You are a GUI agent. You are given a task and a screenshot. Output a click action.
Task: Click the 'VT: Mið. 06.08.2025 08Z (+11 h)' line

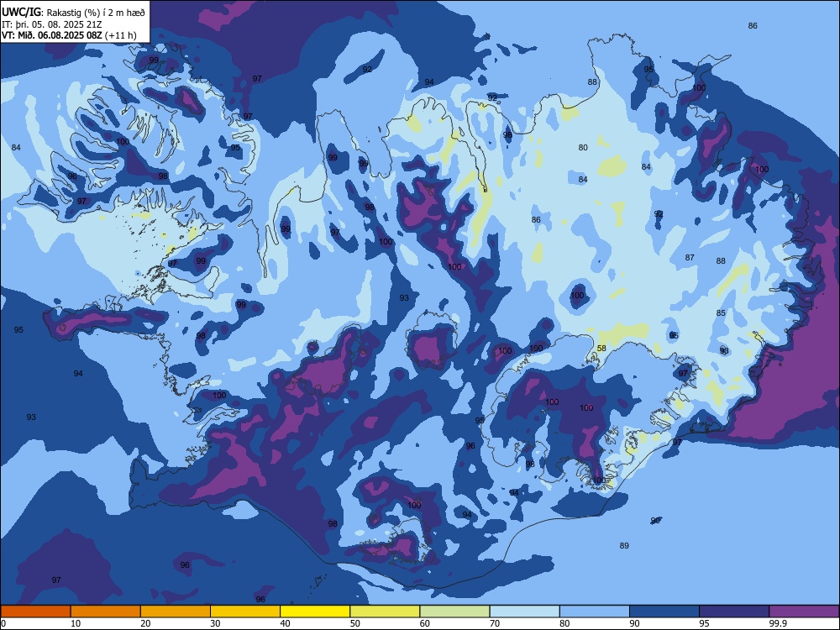tap(69, 35)
